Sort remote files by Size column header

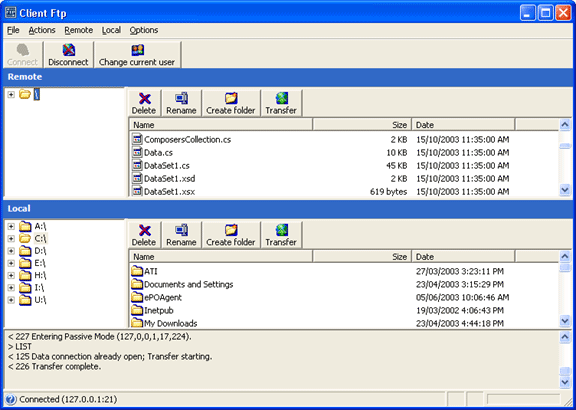point(362,125)
